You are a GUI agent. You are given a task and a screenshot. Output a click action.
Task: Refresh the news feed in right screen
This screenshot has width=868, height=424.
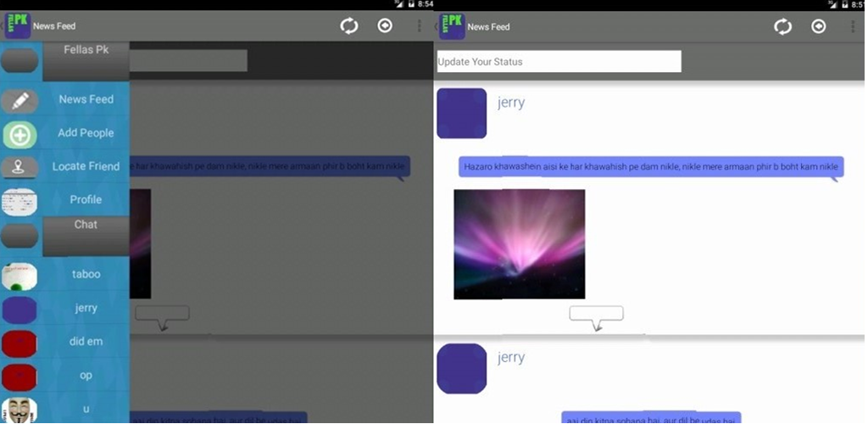(x=782, y=26)
